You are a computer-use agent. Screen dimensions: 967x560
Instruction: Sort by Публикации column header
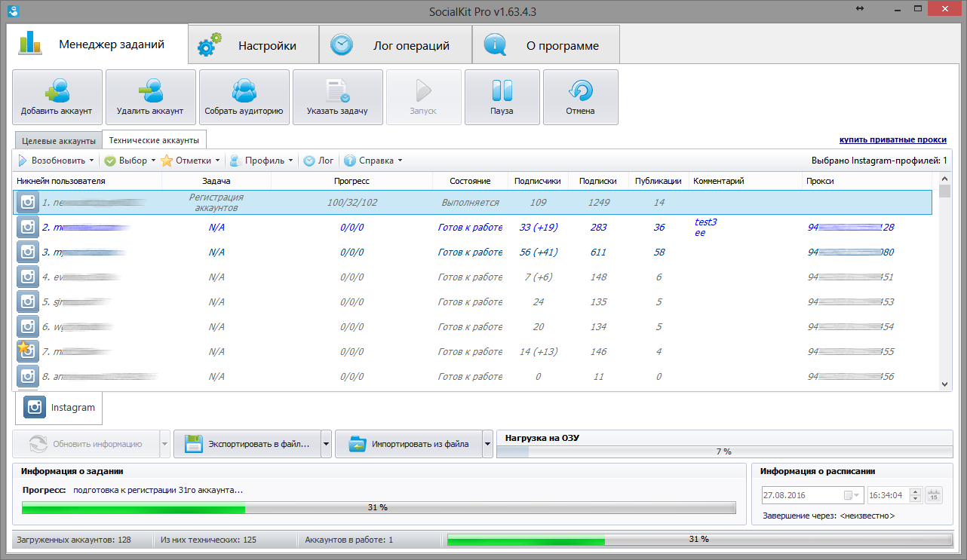(658, 181)
